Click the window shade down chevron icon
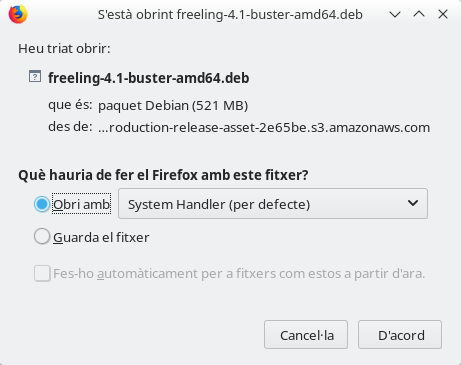This screenshot has width=461, height=365. (395, 14)
